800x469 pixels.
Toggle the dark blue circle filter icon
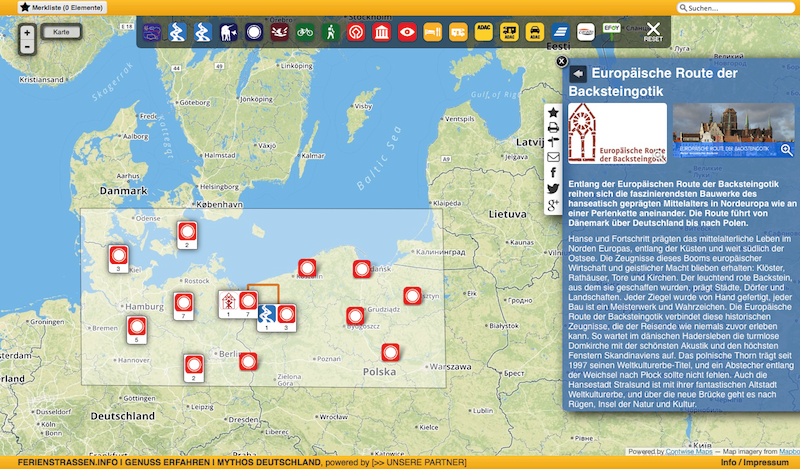[x=254, y=32]
